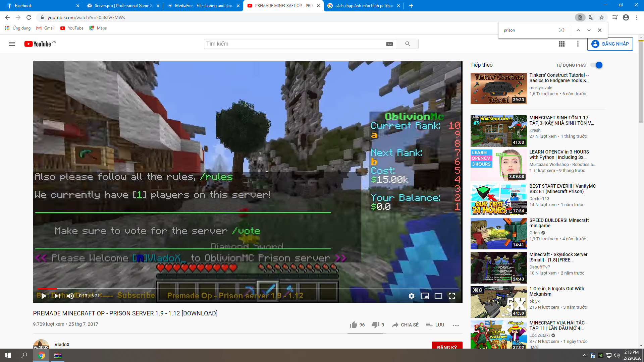Mute the video volume speaker icon
The image size is (644, 362).
[x=70, y=296]
